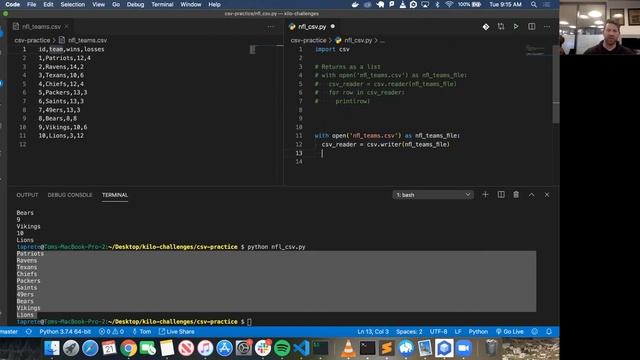The height and width of the screenshot is (360, 640).
Task: Open the diamond source-control icon in editor toolbar
Action: (486, 27)
